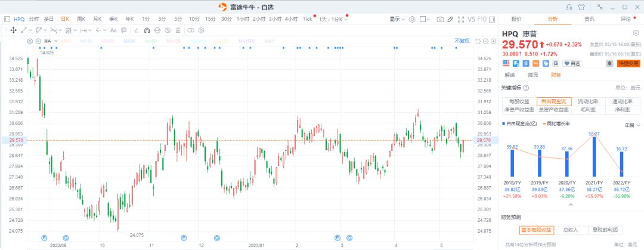Select the angle drawing tool
This screenshot has width=644, height=250.
click(137, 30)
